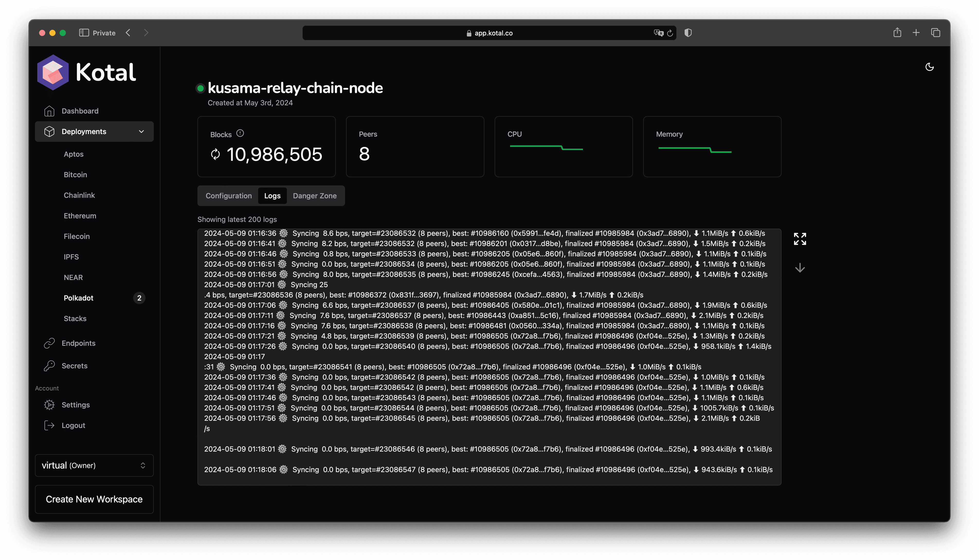Open Chainlink deployments

[79, 195]
